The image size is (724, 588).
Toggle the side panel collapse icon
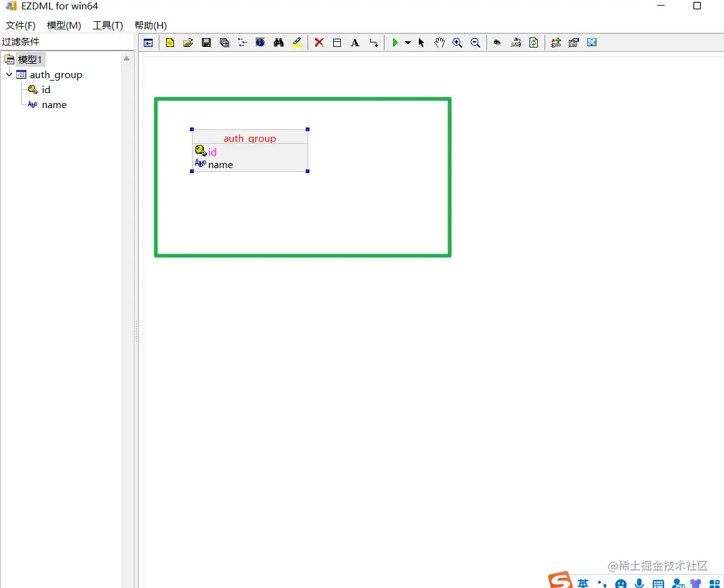tap(148, 43)
